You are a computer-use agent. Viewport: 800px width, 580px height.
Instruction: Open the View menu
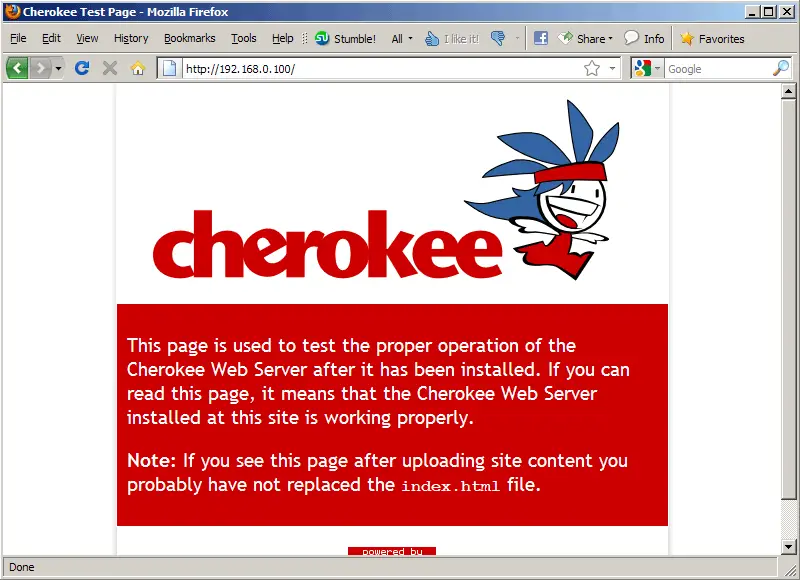tap(87, 38)
